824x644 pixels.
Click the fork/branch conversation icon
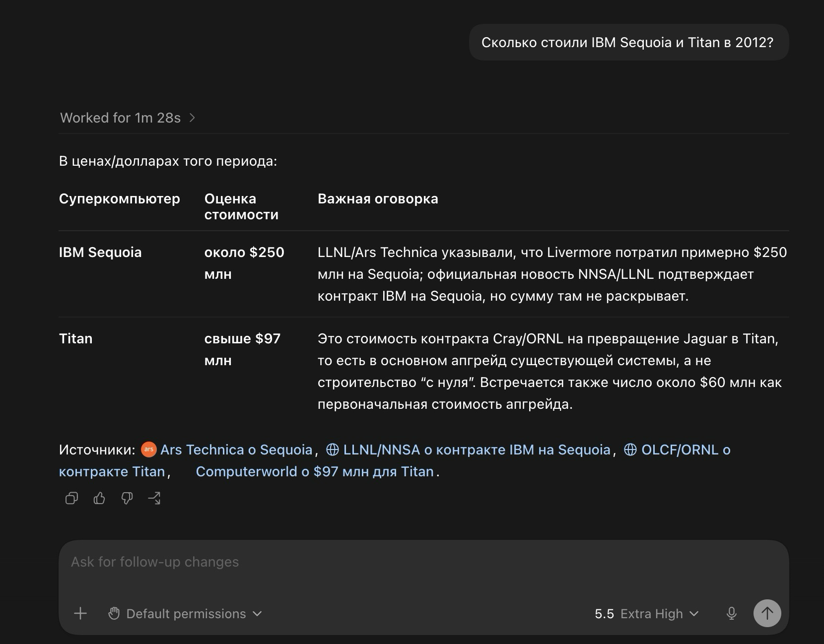[x=154, y=498]
